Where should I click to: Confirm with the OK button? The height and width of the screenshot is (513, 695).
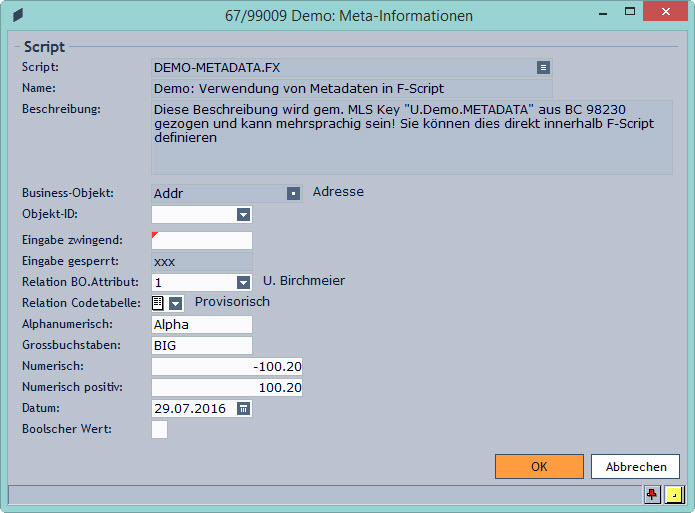539,466
